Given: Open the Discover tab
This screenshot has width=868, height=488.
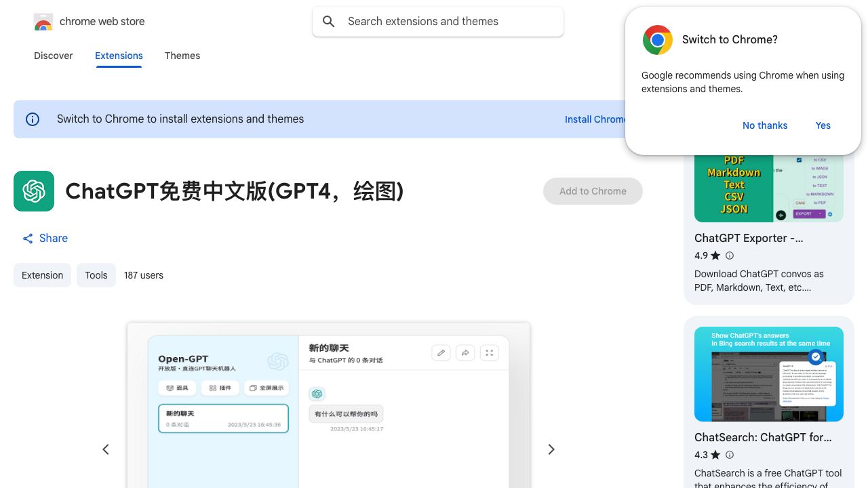Looking at the screenshot, I should (54, 56).
